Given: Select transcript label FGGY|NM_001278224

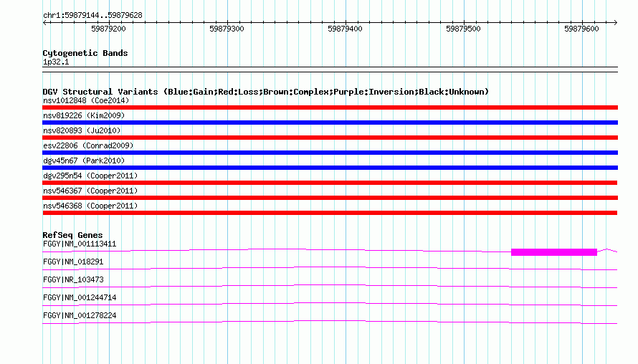Looking at the screenshot, I should coord(80,315).
